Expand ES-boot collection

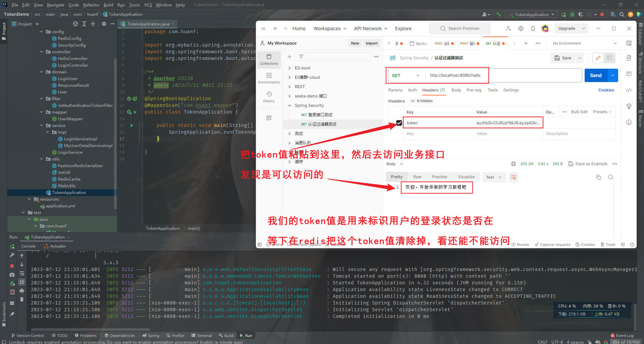coord(289,68)
